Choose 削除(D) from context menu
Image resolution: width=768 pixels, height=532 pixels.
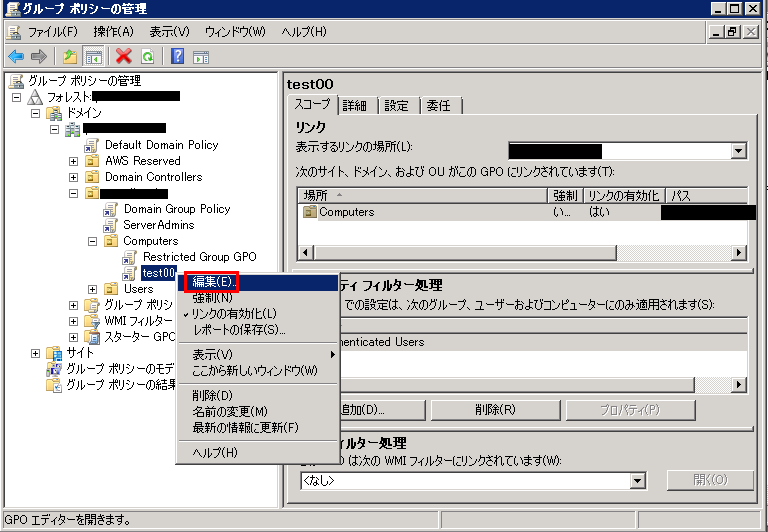point(258,395)
